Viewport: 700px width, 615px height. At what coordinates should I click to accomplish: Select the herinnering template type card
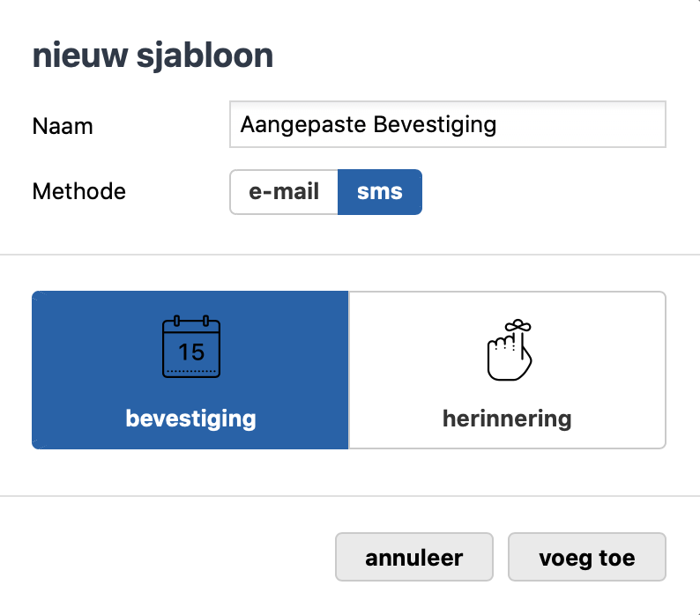click(x=507, y=370)
